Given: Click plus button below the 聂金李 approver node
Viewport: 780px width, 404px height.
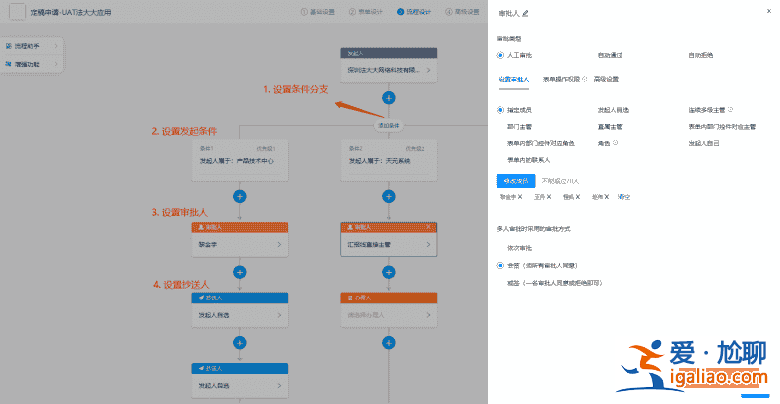Looking at the screenshot, I should coord(240,272).
